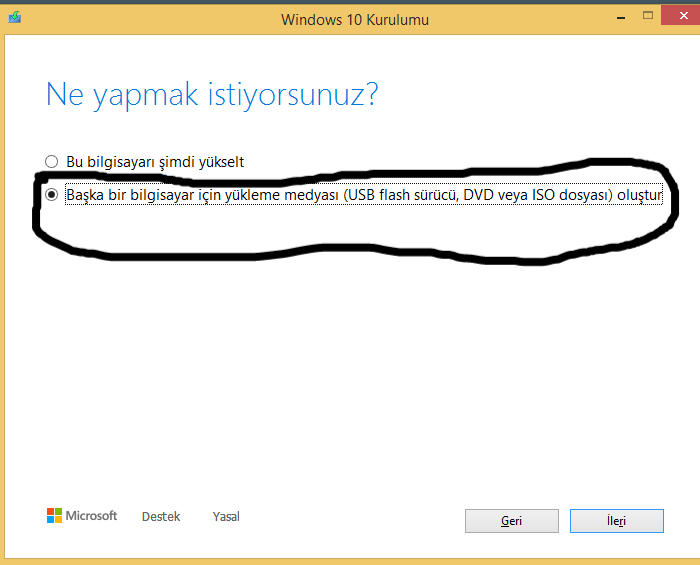
Task: Click the 'Ne yapmak istiyorsunuz?' heading
Action: tap(212, 95)
